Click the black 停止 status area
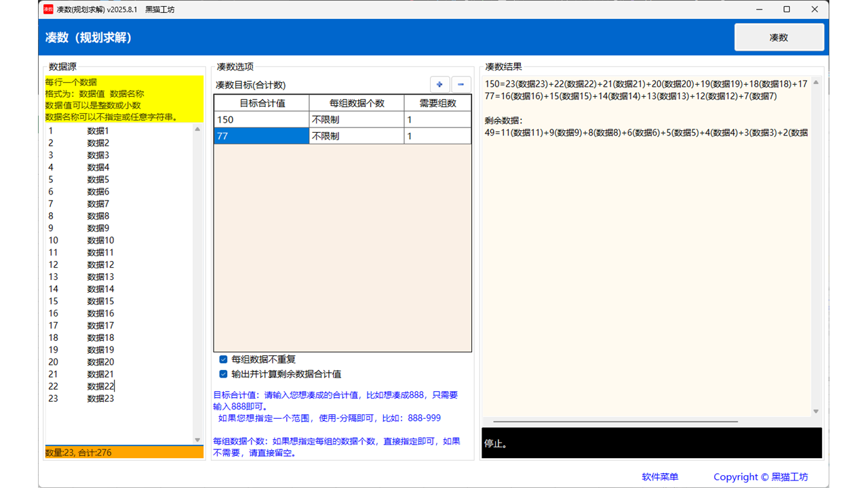The image size is (868, 488). pyautogui.click(x=651, y=443)
